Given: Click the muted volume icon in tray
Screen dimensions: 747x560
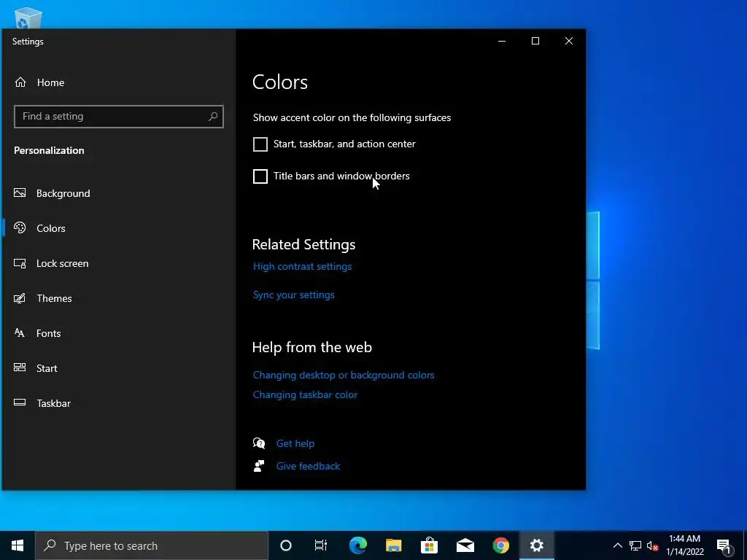Looking at the screenshot, I should point(652,545).
